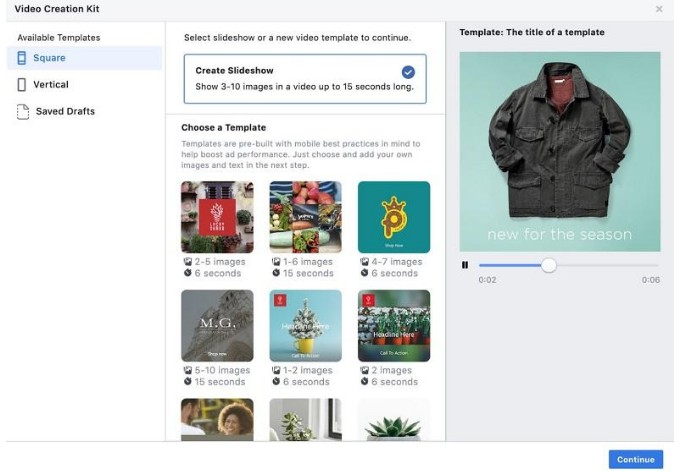Click the images icon beside 5-10 images

coord(187,370)
